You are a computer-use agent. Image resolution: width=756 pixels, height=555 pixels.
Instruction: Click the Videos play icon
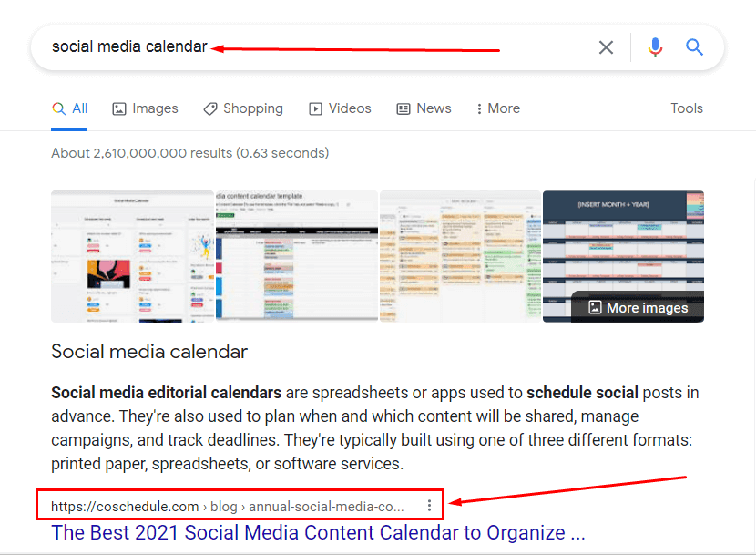[x=316, y=108]
